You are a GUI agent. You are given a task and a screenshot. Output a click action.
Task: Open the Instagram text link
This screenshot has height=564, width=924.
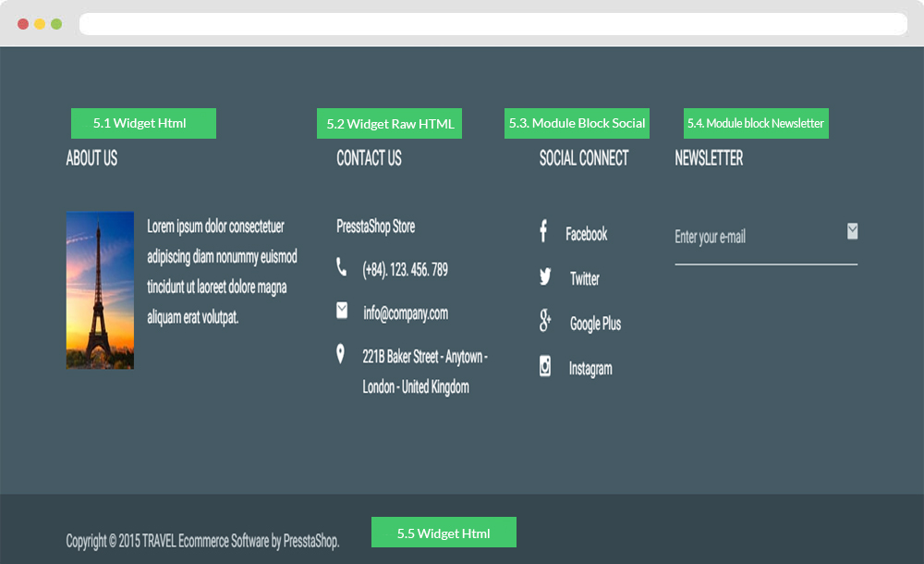click(x=590, y=369)
